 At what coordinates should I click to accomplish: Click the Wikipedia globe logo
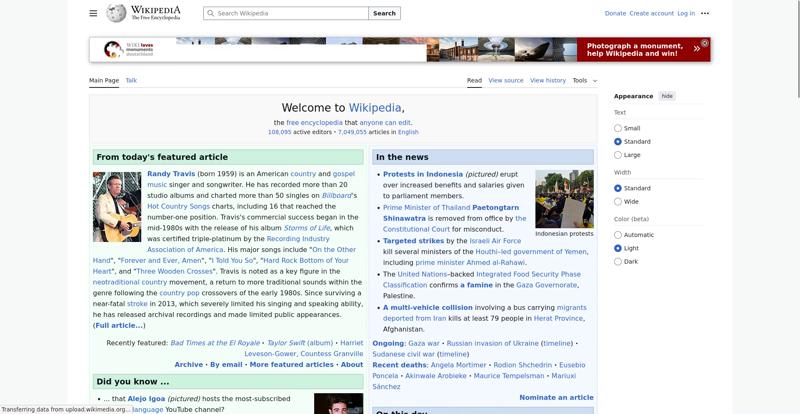(116, 13)
